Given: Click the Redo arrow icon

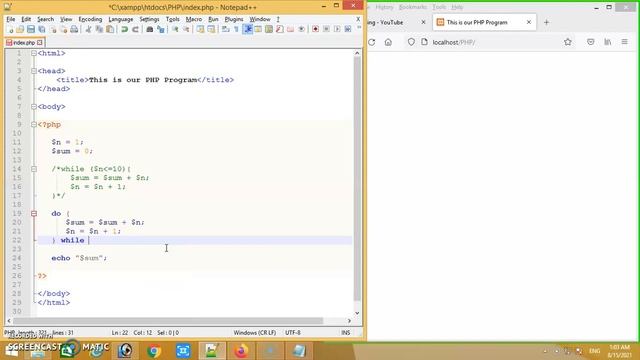Looking at the screenshot, I should (x=135, y=29).
